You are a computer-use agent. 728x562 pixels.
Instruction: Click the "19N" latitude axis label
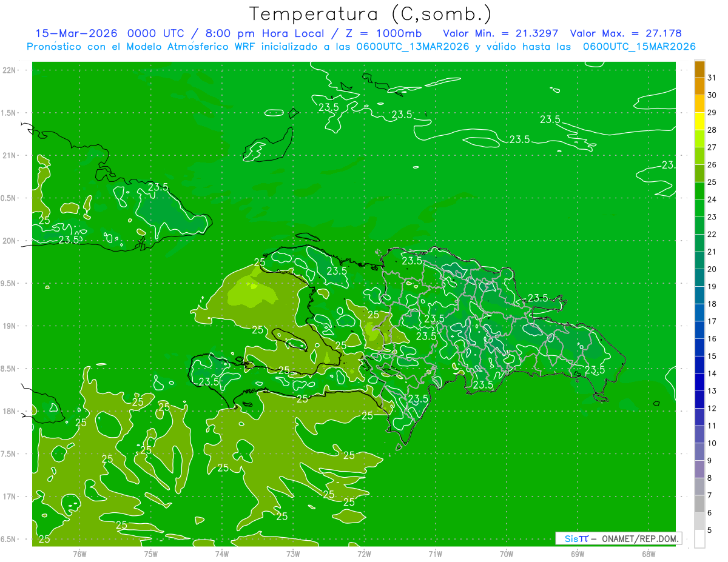[x=10, y=326]
